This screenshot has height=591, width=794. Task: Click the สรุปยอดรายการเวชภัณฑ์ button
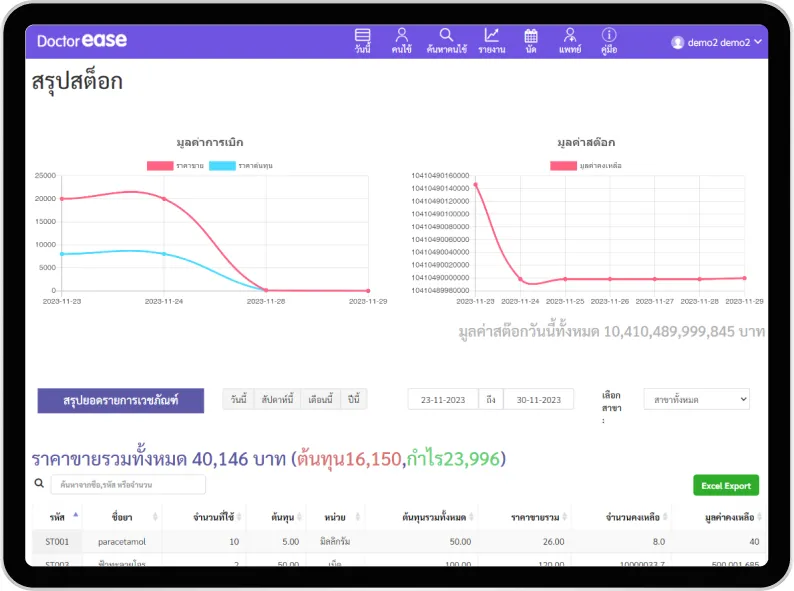point(121,400)
